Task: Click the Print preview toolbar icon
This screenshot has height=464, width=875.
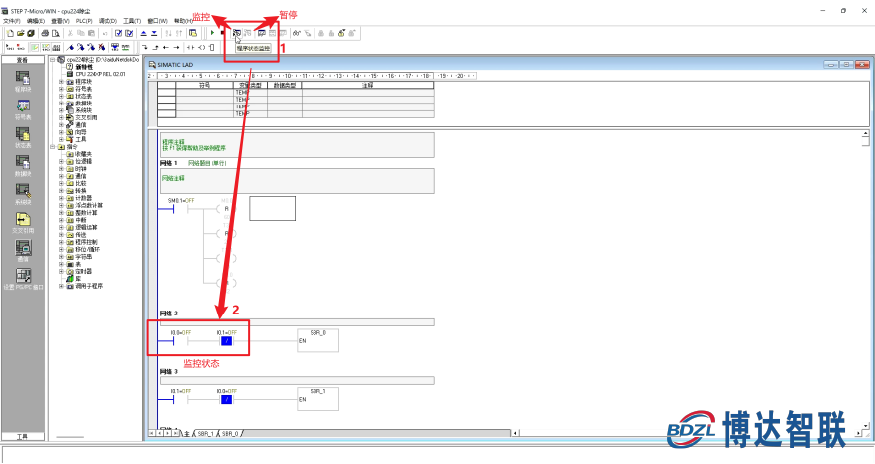Action: tap(55, 34)
